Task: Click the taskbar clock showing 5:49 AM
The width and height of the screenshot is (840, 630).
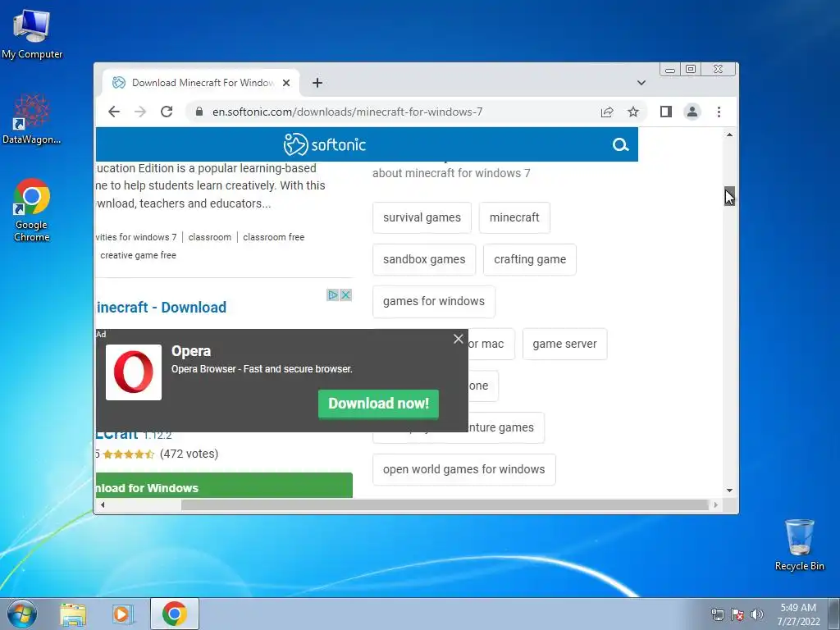Action: (798, 614)
